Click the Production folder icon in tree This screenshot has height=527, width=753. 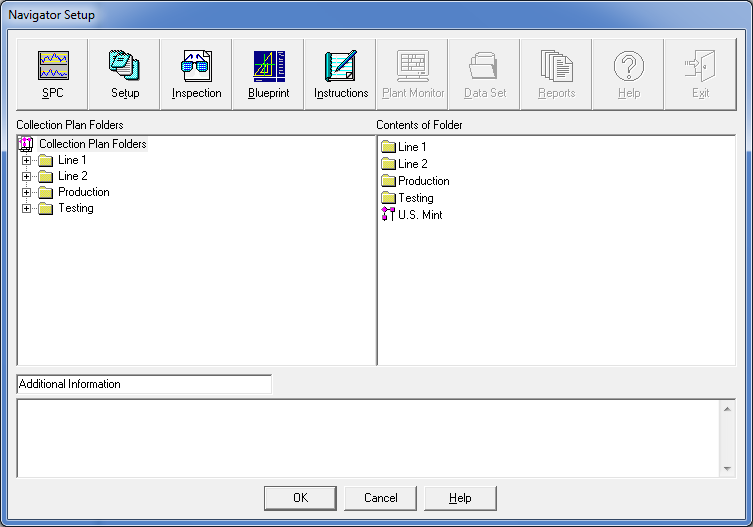46,192
